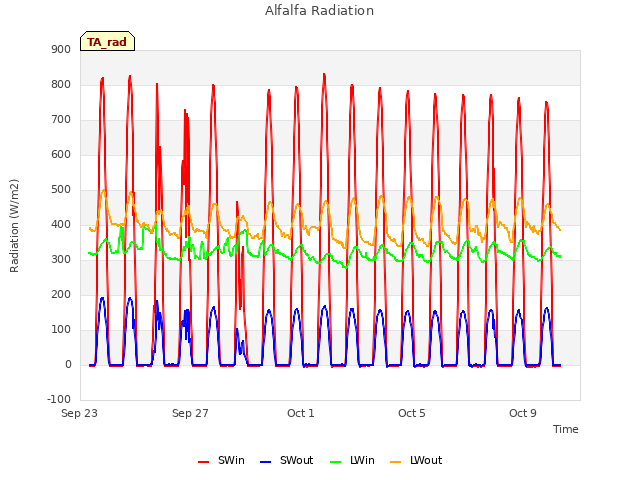Image resolution: width=640 pixels, height=480 pixels.
Task: Click the Oct 5 x-axis tick label
Action: click(x=412, y=413)
